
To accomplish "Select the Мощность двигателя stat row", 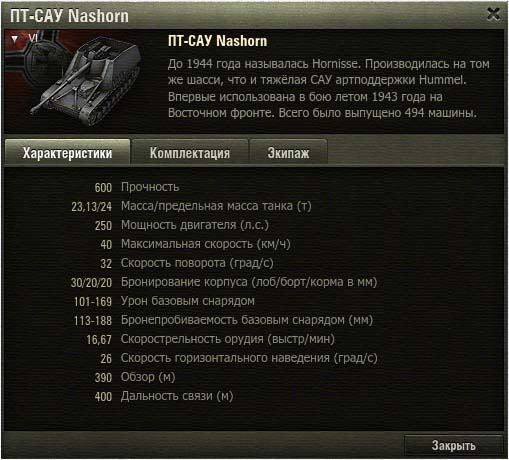I will tap(182, 225).
